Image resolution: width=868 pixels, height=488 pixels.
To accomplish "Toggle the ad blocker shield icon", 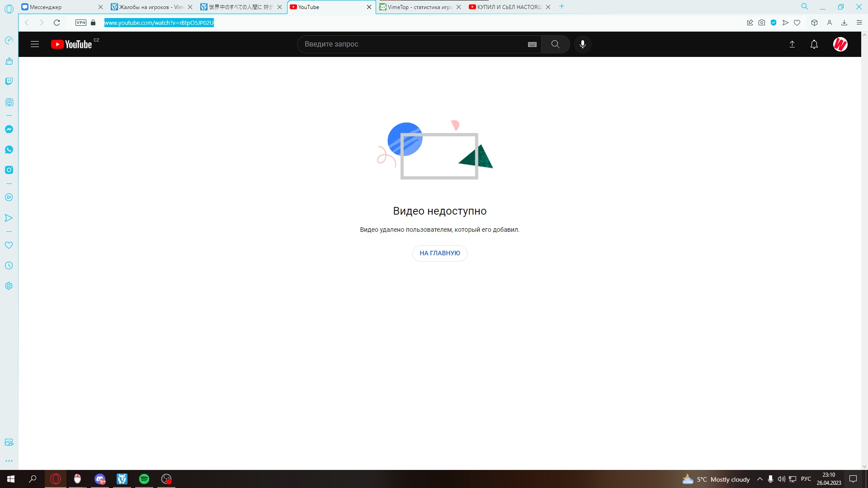I will pyautogui.click(x=774, y=23).
